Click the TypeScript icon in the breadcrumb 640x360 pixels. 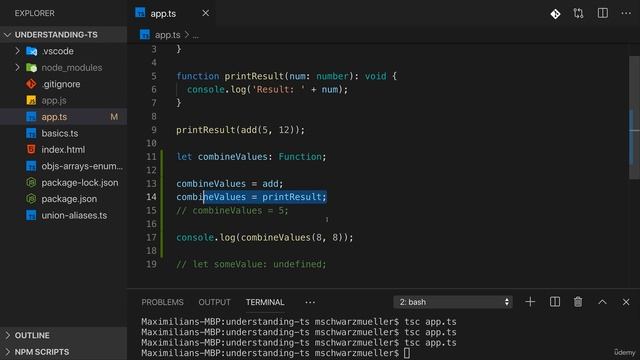(145, 35)
